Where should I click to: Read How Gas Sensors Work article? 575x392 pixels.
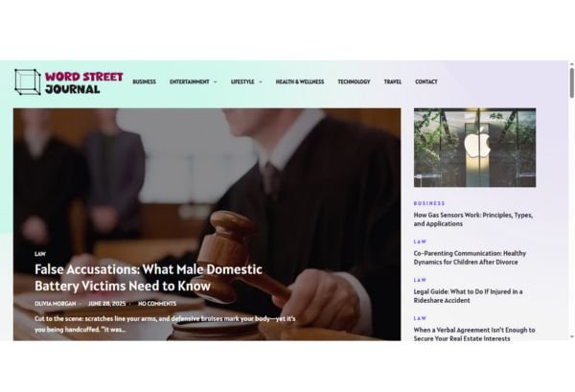[473, 219]
